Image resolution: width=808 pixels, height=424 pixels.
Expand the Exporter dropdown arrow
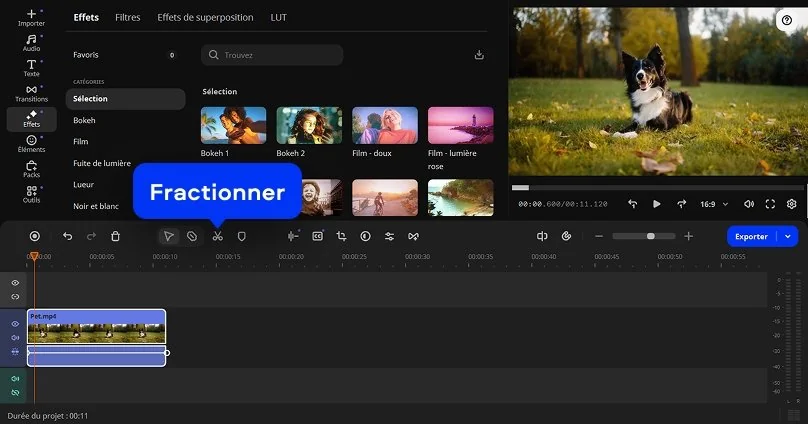point(788,236)
